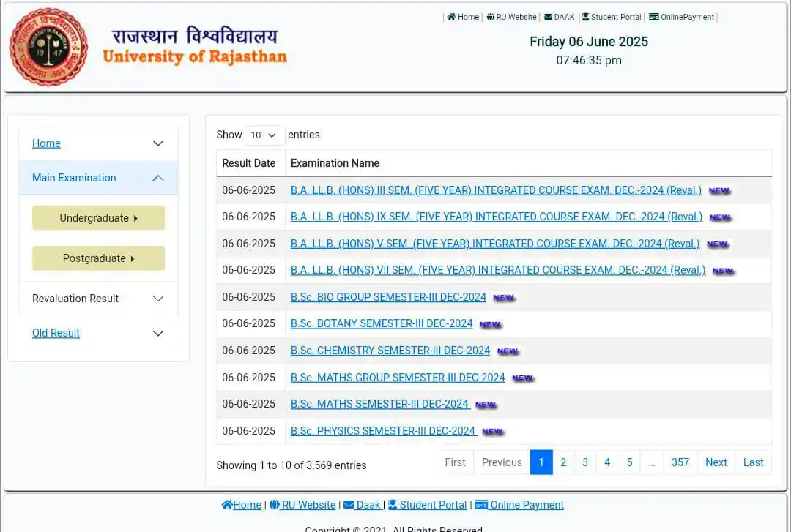The height and width of the screenshot is (532, 791).
Task: Collapse the Main Examination section
Action: tap(74, 177)
